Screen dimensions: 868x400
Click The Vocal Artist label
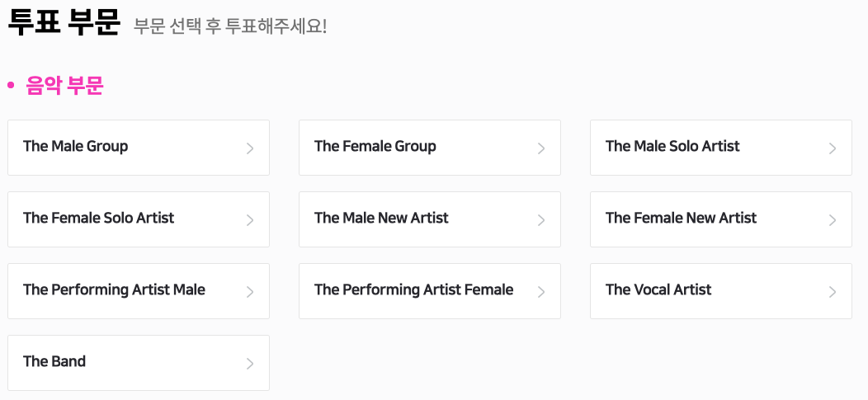(x=658, y=290)
